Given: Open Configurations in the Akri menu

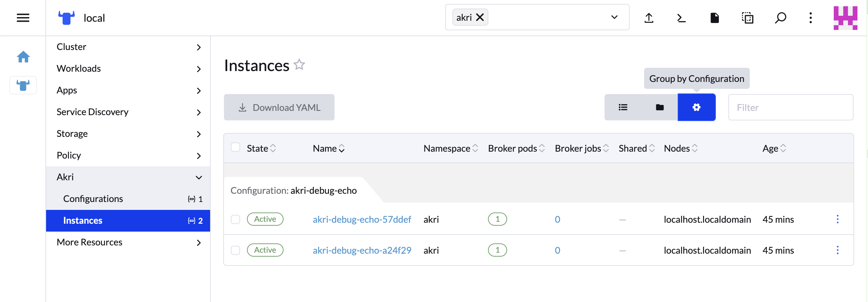Looking at the screenshot, I should [93, 199].
